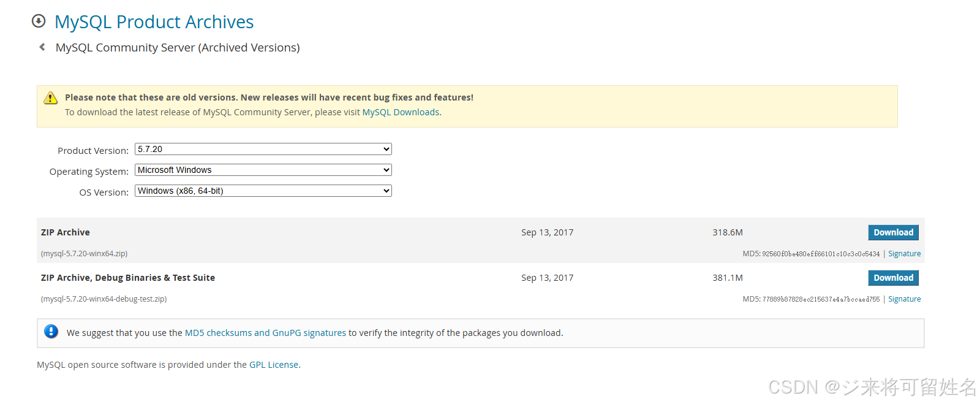The width and height of the screenshot is (980, 404).
Task: Open the Product Version dropdown
Action: pos(263,149)
